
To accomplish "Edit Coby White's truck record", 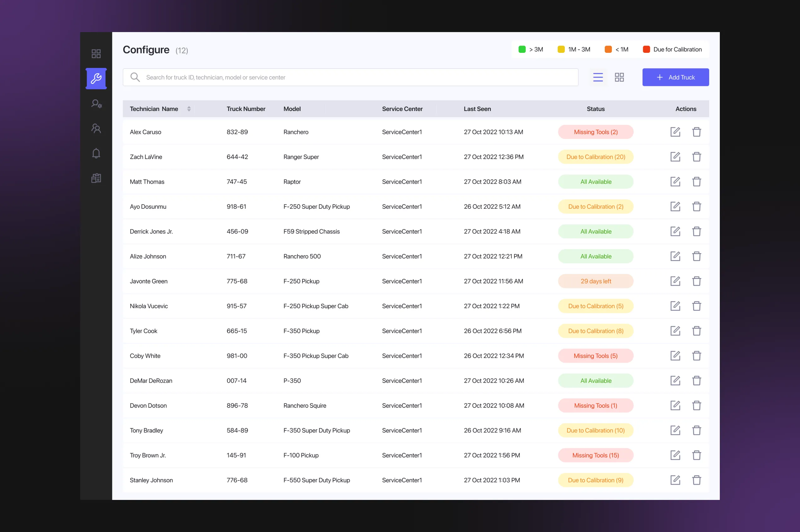I will pos(675,356).
